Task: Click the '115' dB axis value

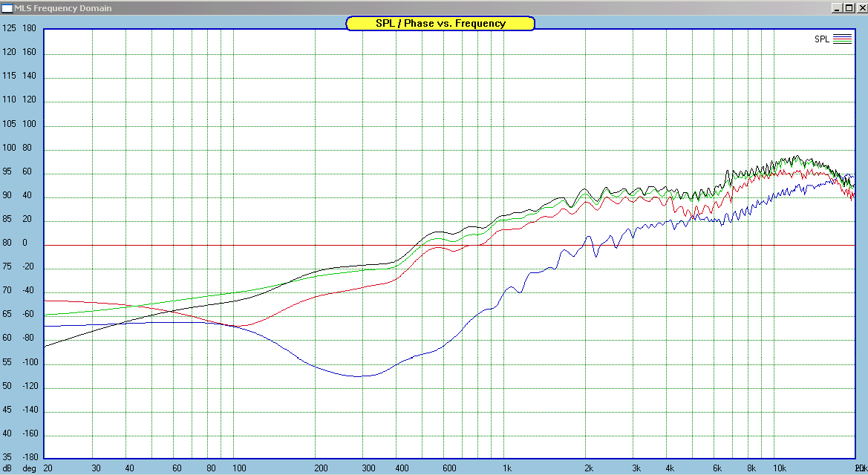Action: 9,76
